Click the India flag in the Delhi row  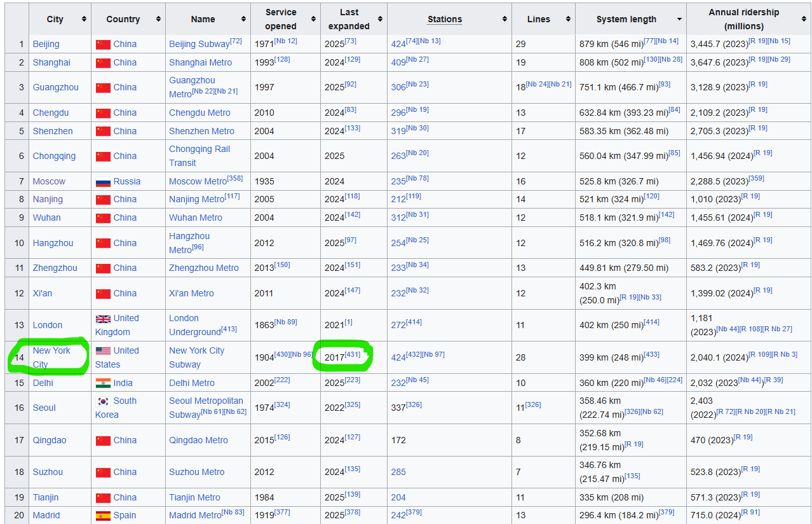103,383
